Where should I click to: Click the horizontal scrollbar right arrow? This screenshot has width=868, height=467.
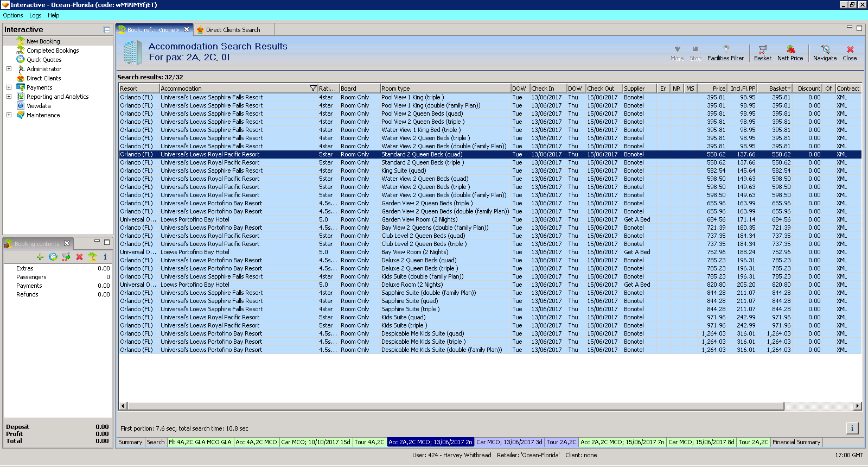[857, 406]
